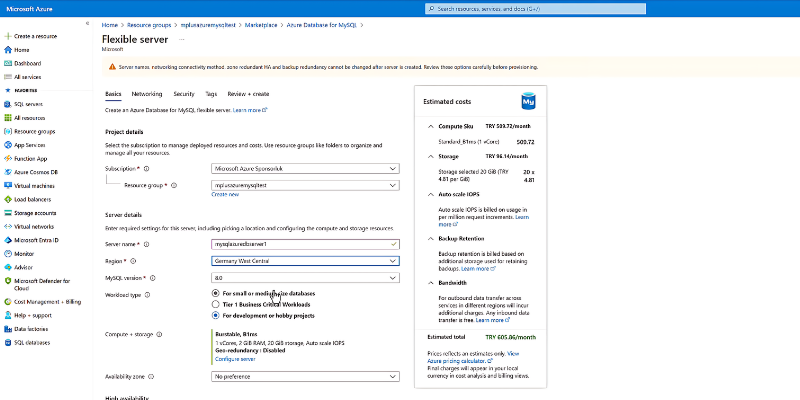
Task: Open All services list icon
Action: click(x=8, y=77)
